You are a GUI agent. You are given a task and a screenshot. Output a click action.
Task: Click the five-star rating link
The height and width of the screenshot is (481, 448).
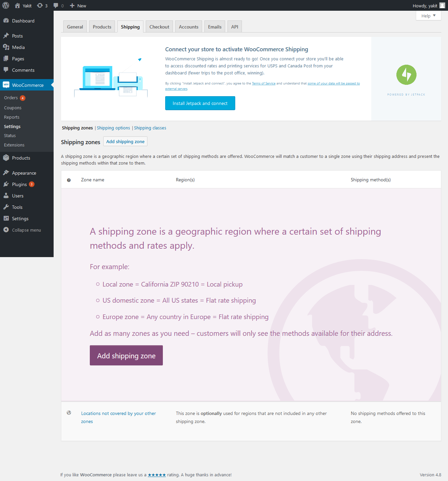[x=157, y=475]
